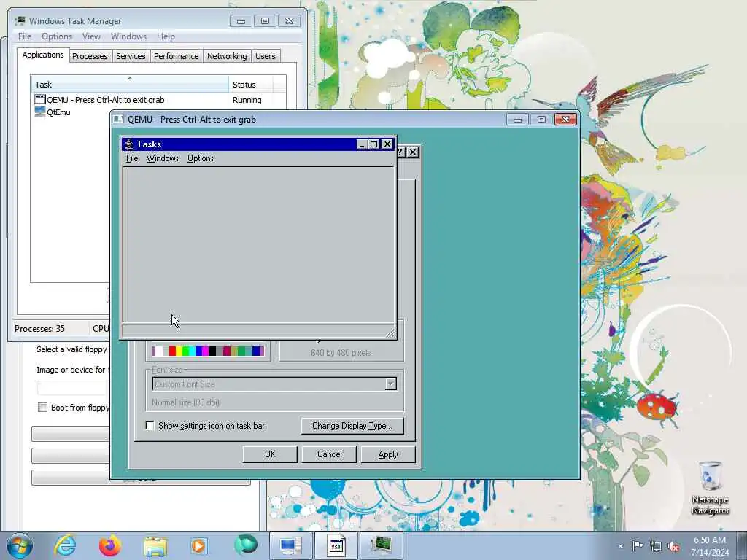This screenshot has height=560, width=747.
Task: Click the QEMU window title bar icon
Action: [119, 119]
